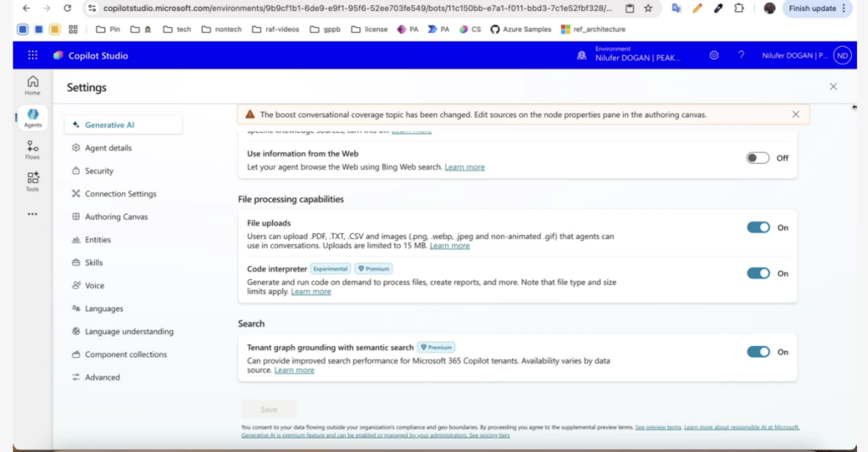868x452 pixels.
Task: Open help question mark icon
Action: pos(741,55)
